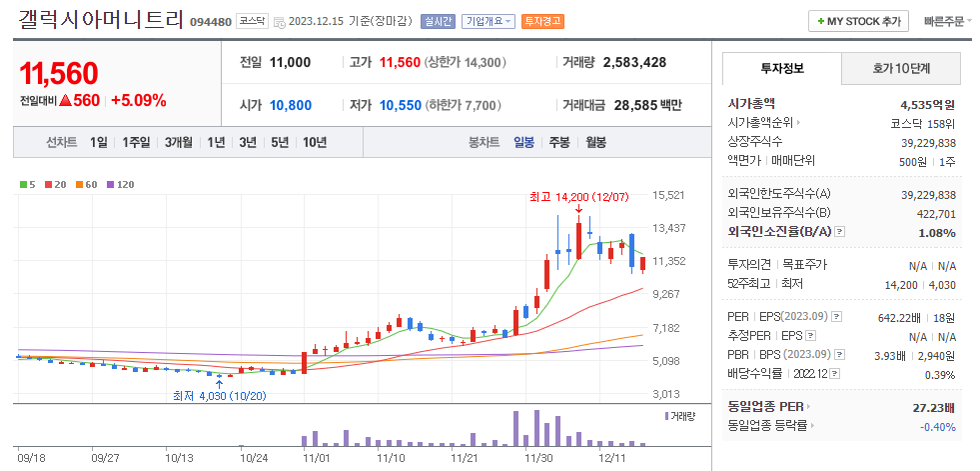Click the 동일업종 PER value 27.23배
The image size is (980, 471).
[934, 408]
